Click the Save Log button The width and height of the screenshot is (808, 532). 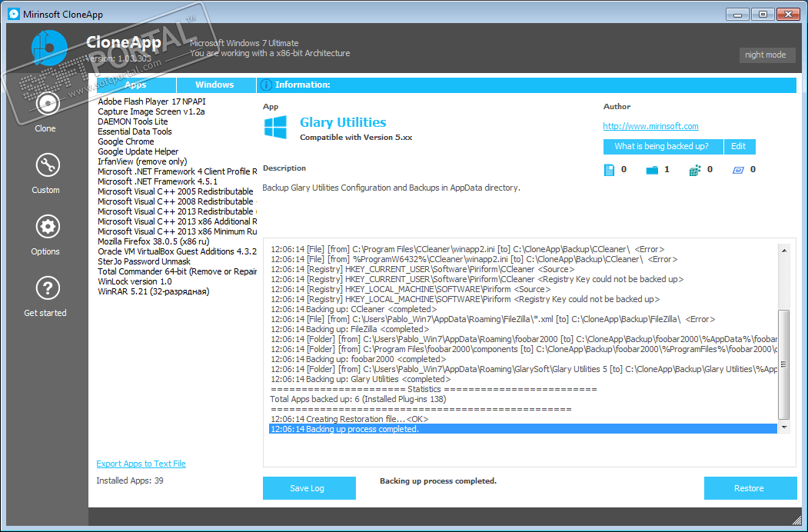[x=309, y=487]
